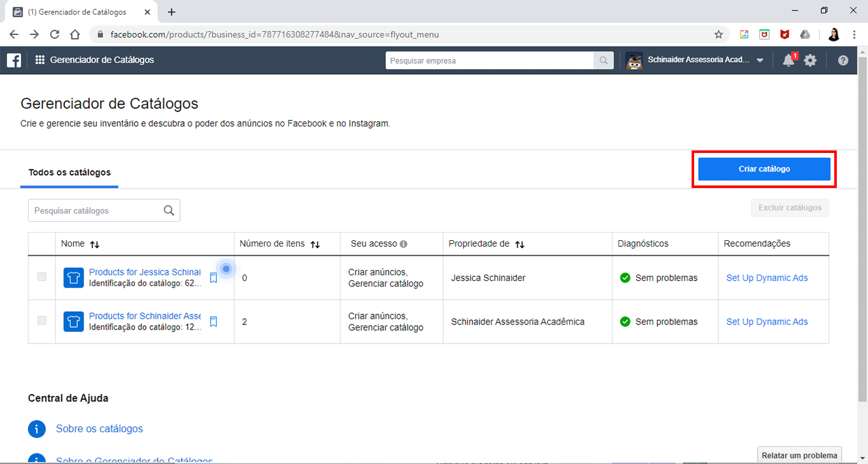Click the browser address bar URL
Viewport: 868px width, 464px height.
click(x=274, y=34)
